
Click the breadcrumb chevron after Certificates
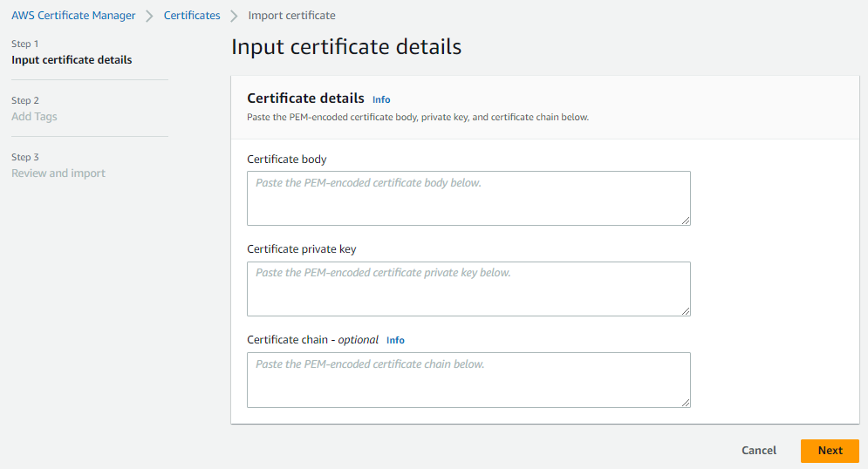pyautogui.click(x=234, y=16)
